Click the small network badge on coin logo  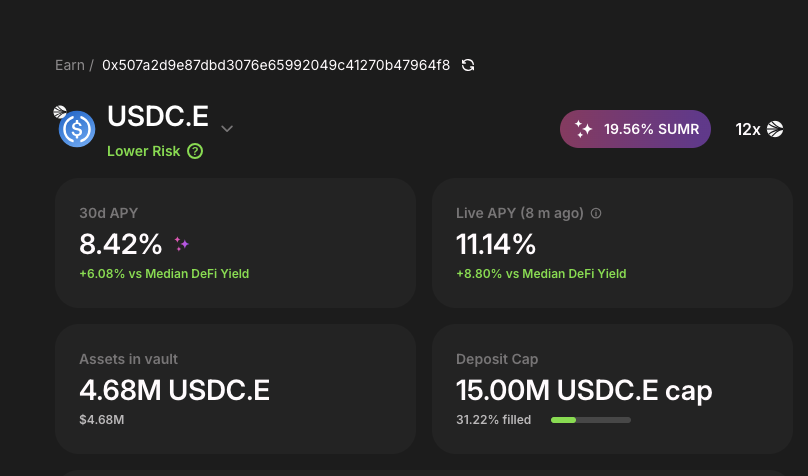60,112
